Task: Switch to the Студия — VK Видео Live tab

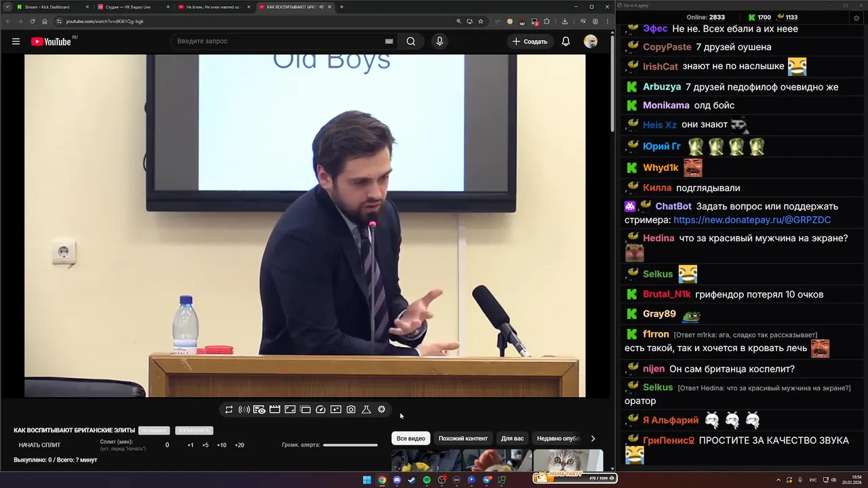Action: pyautogui.click(x=132, y=7)
